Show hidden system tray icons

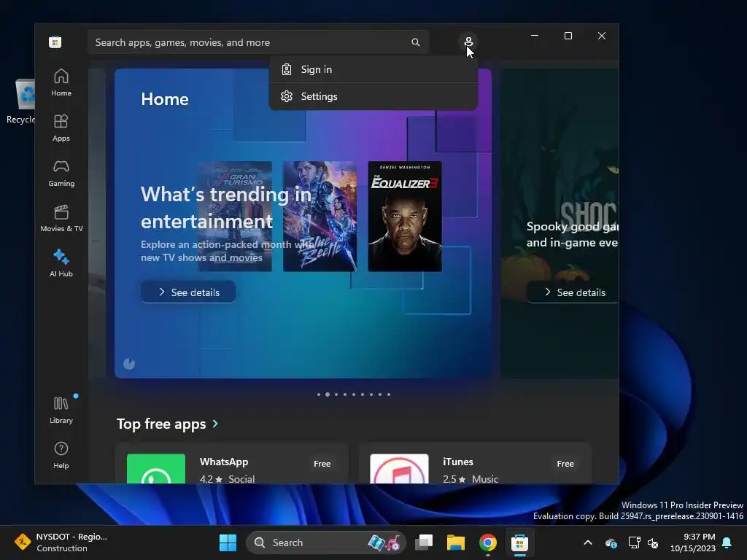[588, 542]
